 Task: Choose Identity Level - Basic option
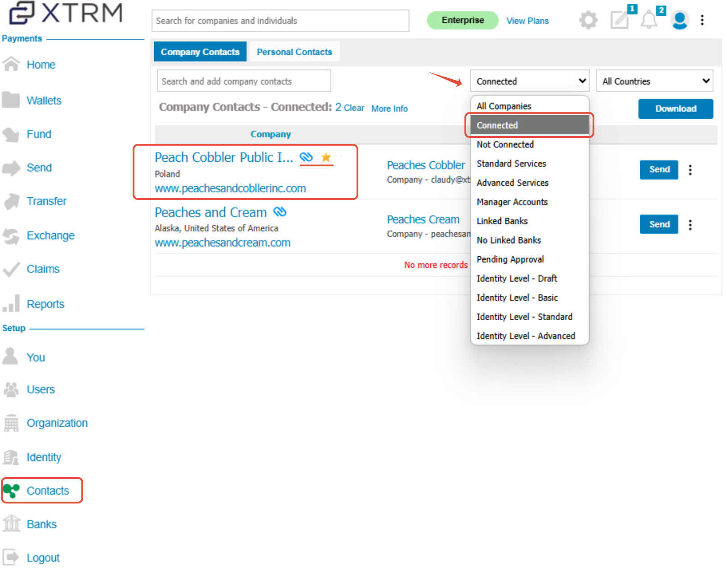tap(530, 298)
